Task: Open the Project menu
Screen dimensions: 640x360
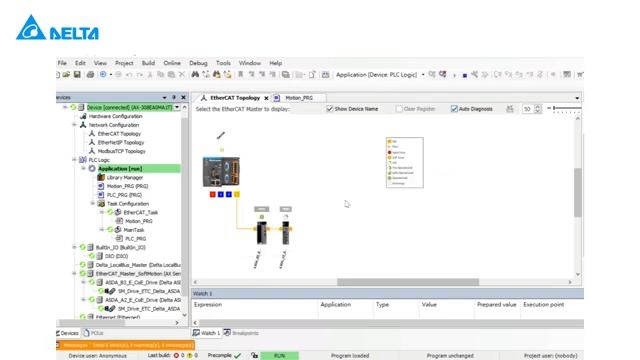Action: point(124,63)
